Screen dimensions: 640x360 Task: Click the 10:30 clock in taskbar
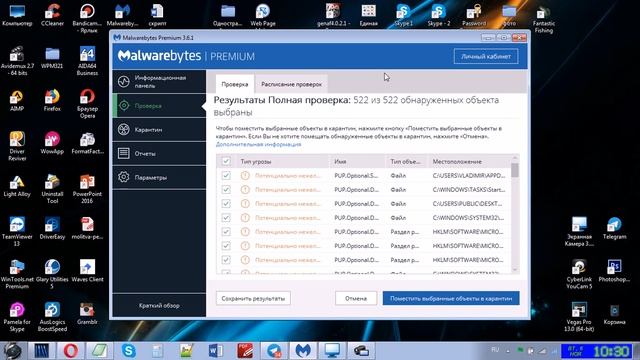[x=611, y=351]
